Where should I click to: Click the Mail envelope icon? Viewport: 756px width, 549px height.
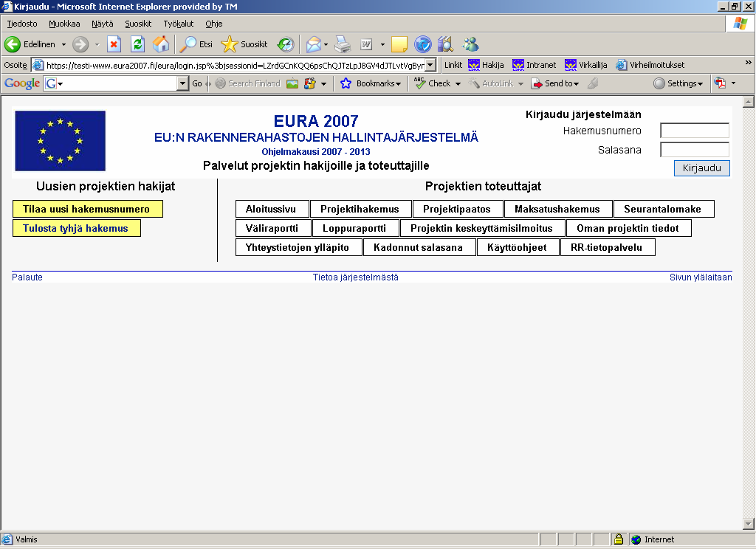[x=313, y=44]
